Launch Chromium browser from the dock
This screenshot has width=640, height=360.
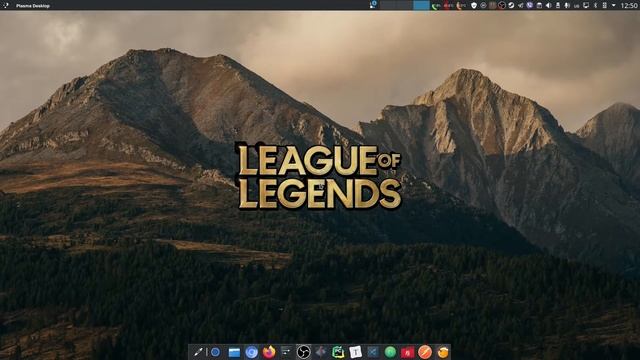point(251,352)
